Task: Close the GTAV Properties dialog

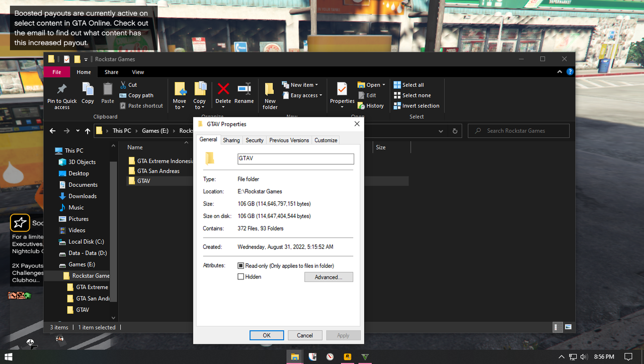Action: (357, 124)
